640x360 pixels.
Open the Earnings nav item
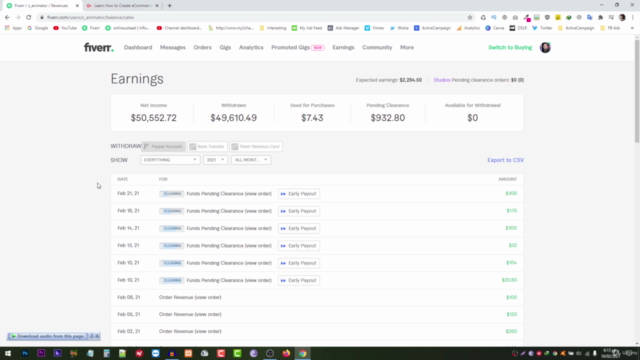(343, 47)
